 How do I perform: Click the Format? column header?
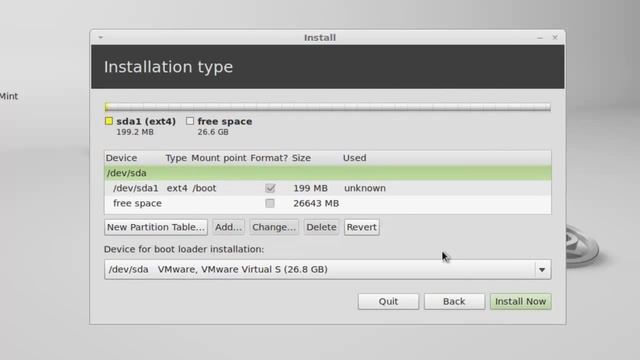[x=269, y=158]
